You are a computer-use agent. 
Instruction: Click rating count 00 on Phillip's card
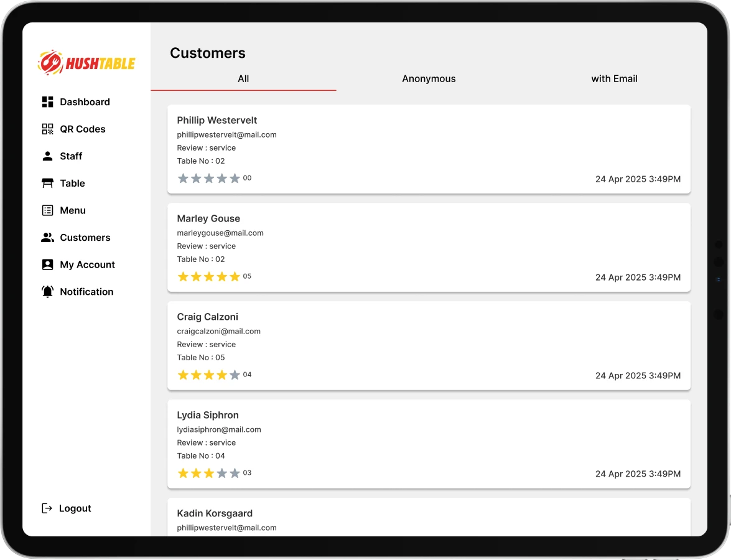247,178
